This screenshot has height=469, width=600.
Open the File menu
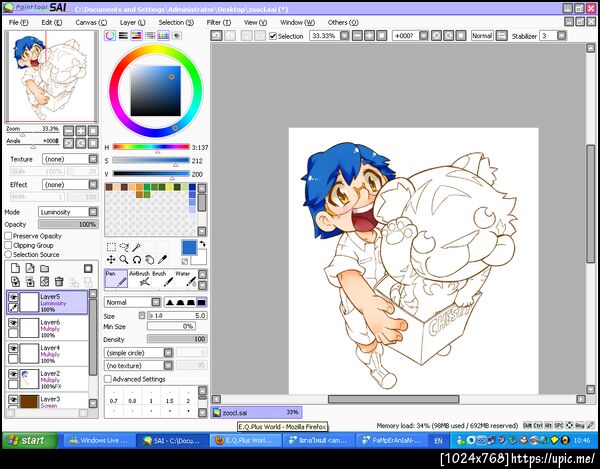click(x=18, y=23)
